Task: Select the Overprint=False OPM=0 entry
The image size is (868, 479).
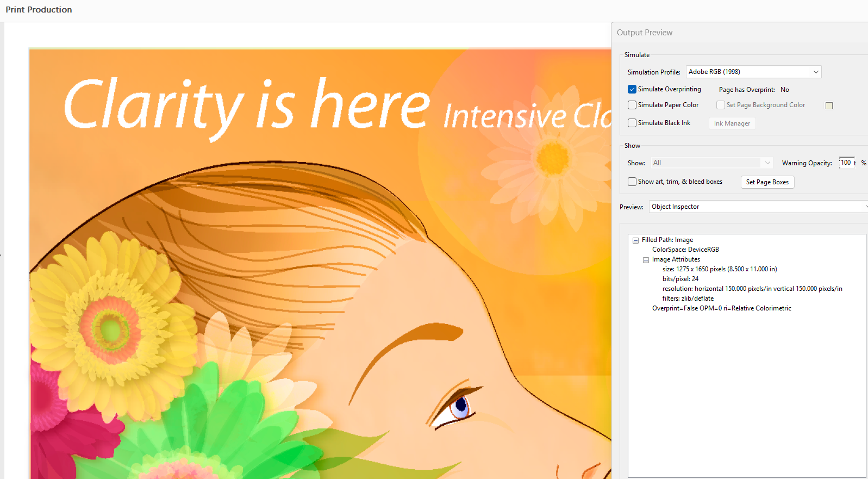Action: (721, 308)
